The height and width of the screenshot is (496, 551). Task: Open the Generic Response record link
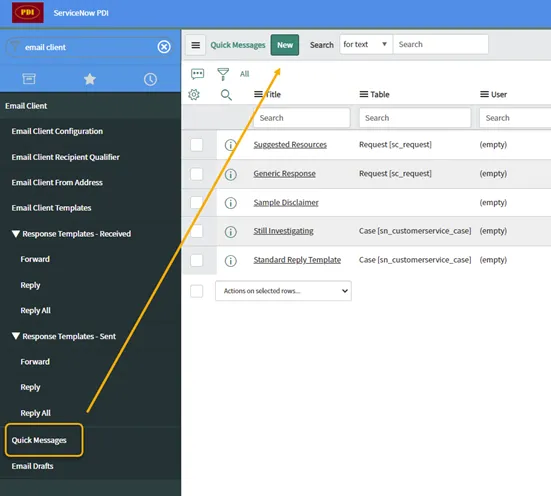click(x=284, y=174)
